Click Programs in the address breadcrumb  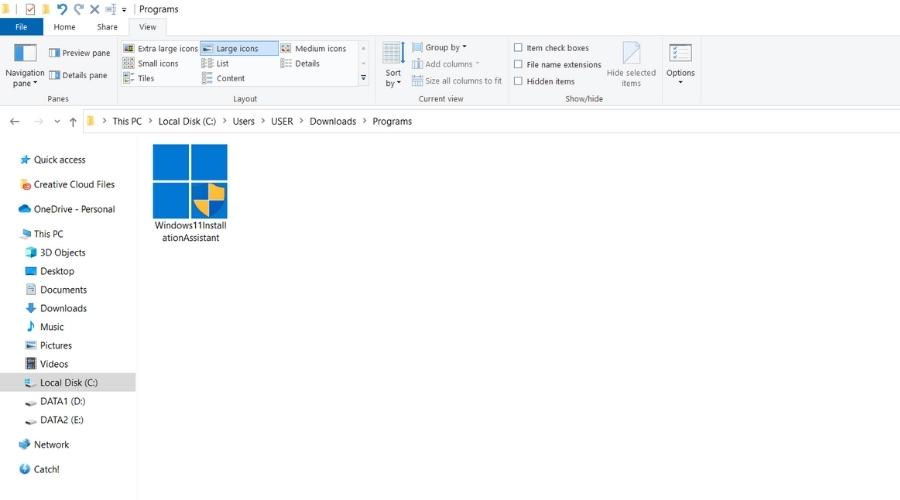point(392,121)
